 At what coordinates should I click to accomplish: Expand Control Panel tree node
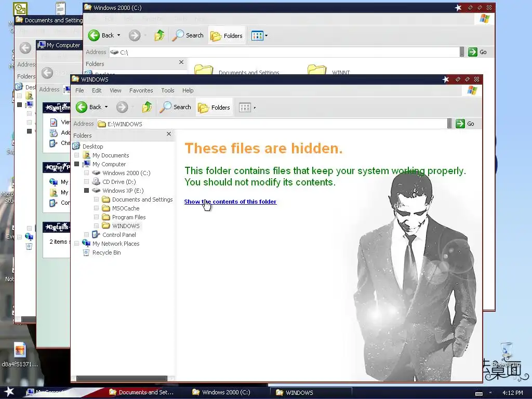click(x=87, y=235)
